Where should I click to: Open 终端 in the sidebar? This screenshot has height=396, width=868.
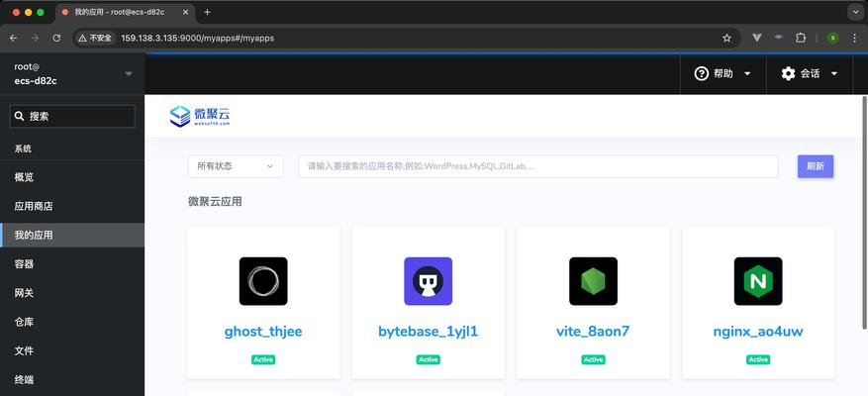click(x=72, y=380)
